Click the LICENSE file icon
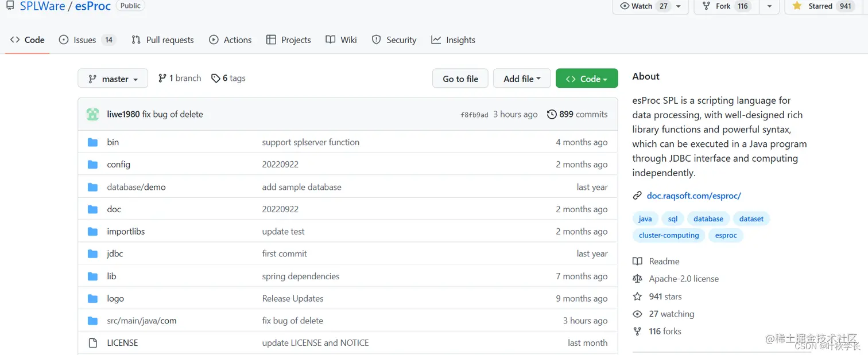868x355 pixels. [92, 343]
